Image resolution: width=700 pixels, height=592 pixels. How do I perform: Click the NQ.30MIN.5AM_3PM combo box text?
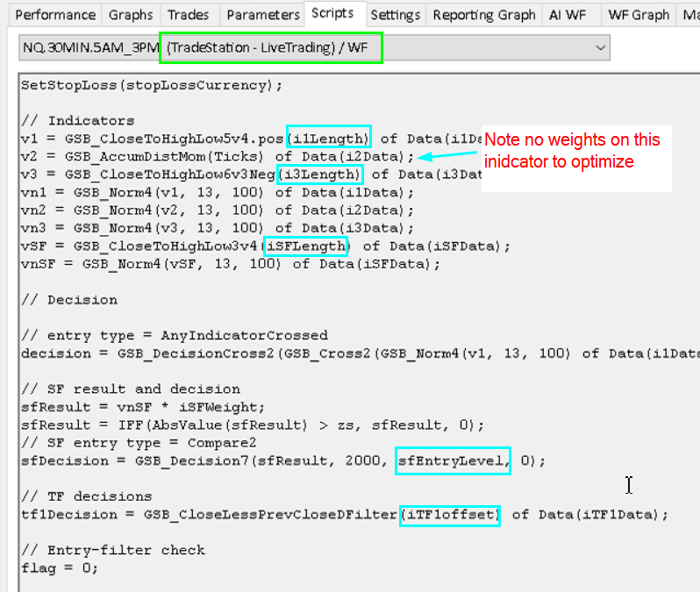[x=88, y=47]
